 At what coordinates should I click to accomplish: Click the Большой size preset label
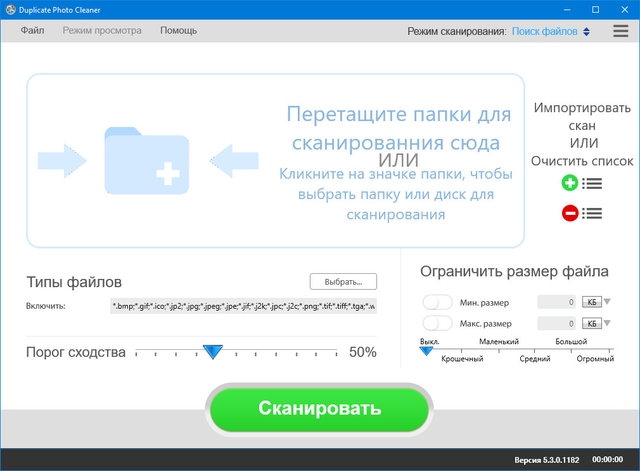(571, 341)
